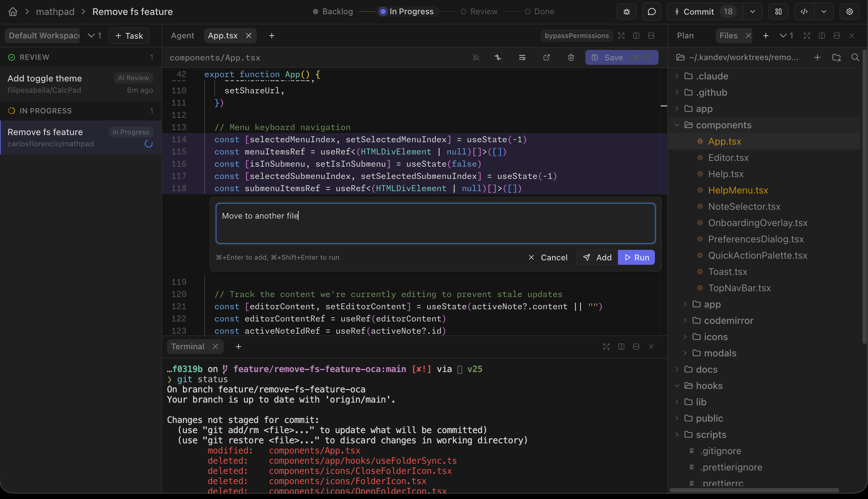Split the terminal panel horizontally

point(636,347)
